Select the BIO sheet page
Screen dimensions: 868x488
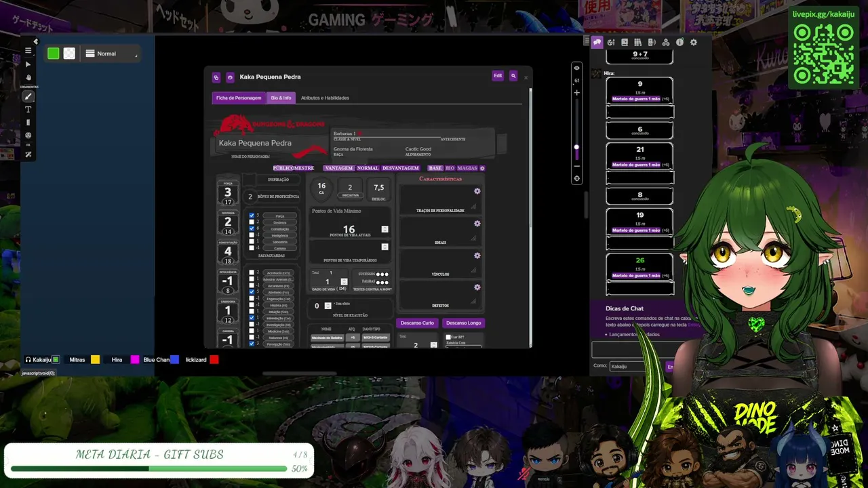[450, 168]
